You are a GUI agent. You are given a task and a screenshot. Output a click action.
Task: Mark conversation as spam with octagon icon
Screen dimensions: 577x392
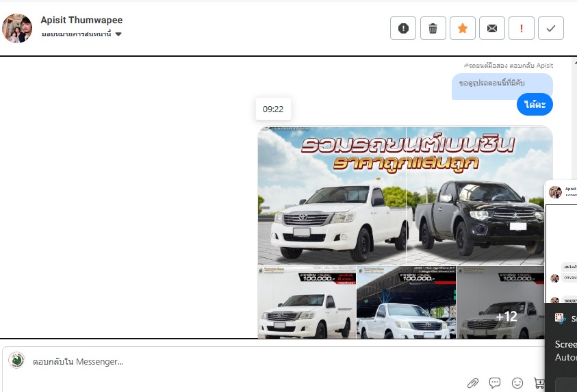pyautogui.click(x=403, y=28)
